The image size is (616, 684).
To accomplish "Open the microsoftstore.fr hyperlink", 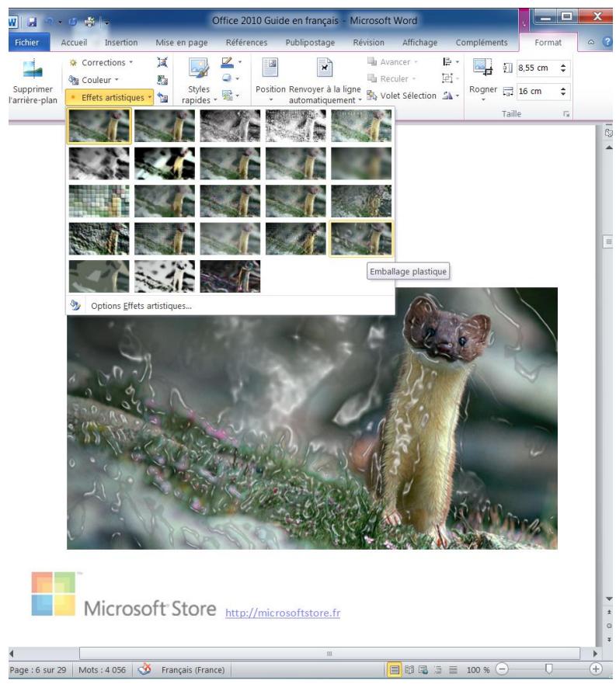I will pos(283,613).
